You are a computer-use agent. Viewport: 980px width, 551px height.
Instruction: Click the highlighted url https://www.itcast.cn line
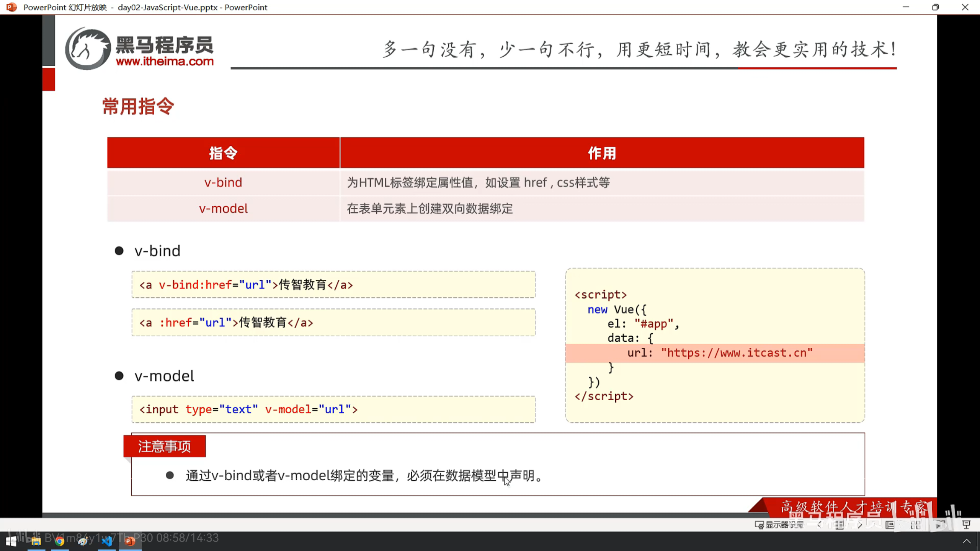[x=715, y=353]
